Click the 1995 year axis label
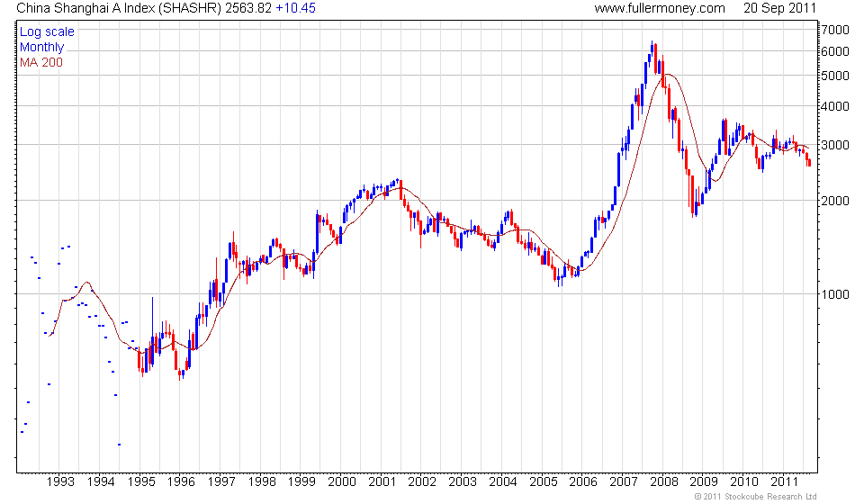864x504 pixels. 141,482
